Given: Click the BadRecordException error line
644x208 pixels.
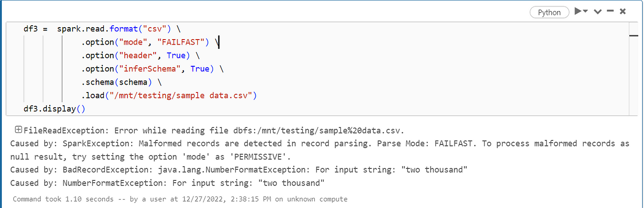Looking at the screenshot, I should [x=239, y=170].
